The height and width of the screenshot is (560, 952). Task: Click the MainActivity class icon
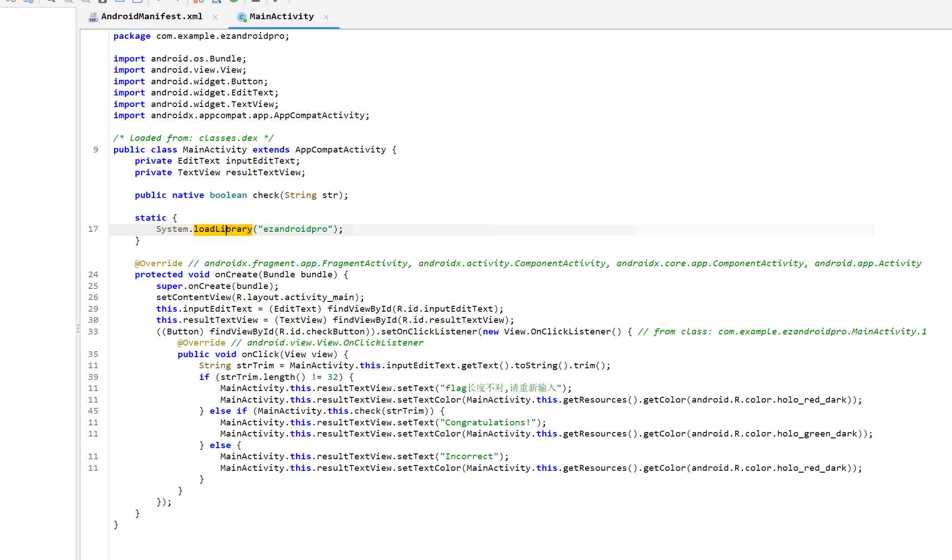[x=242, y=17]
